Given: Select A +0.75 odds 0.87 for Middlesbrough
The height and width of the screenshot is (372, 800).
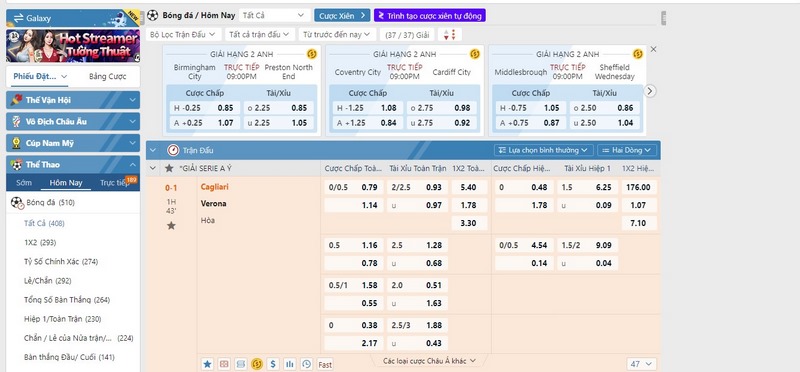Looking at the screenshot, I should tap(531, 122).
